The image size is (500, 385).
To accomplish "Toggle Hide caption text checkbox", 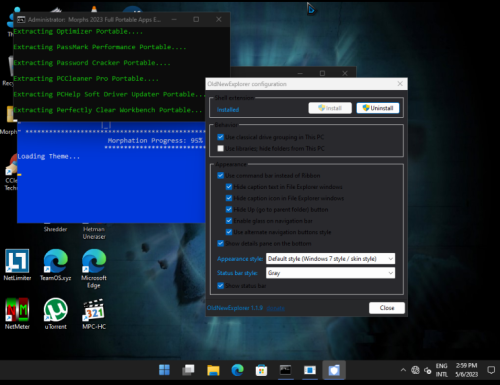I will pyautogui.click(x=229, y=187).
